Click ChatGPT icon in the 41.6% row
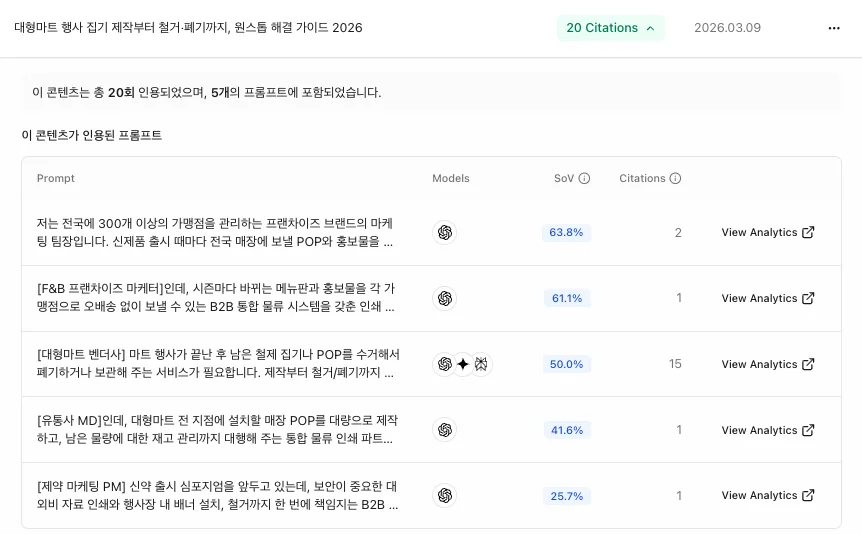Viewport: 862px width, 534px height. click(445, 430)
